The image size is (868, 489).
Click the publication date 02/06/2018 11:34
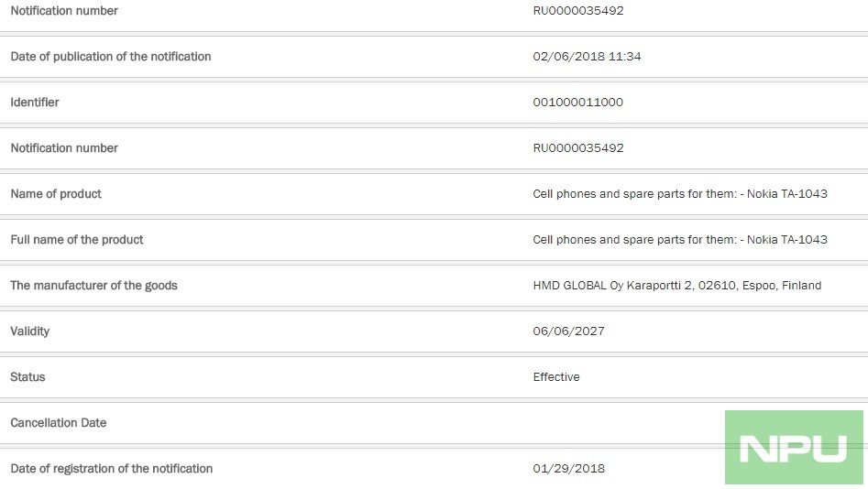(587, 57)
